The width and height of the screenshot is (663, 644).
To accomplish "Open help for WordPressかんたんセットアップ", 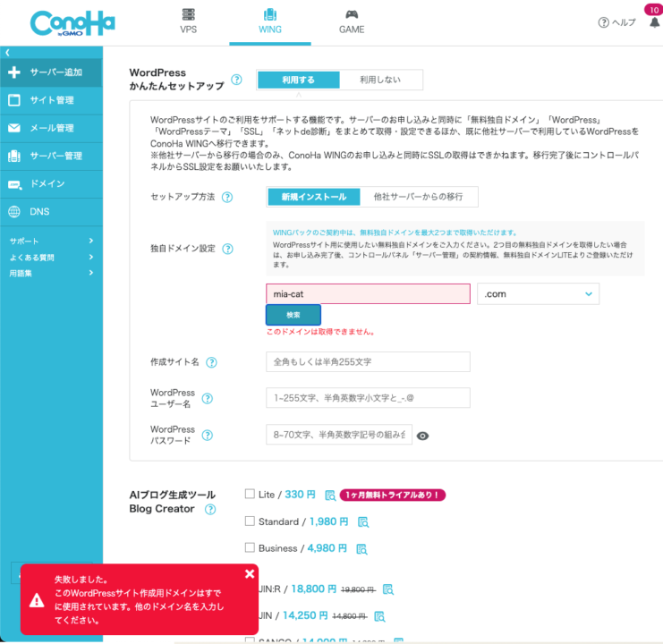I will (x=237, y=80).
